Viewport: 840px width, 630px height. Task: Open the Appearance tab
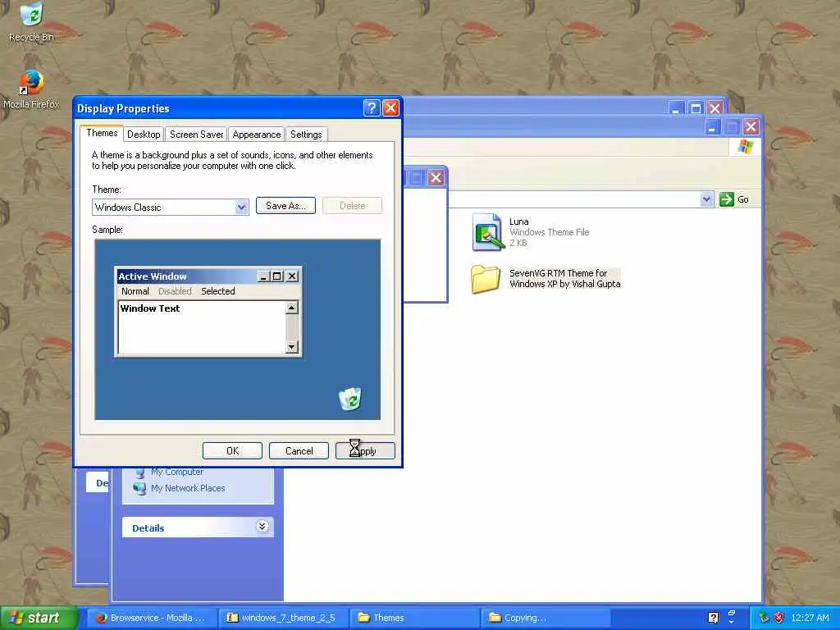coord(257,135)
